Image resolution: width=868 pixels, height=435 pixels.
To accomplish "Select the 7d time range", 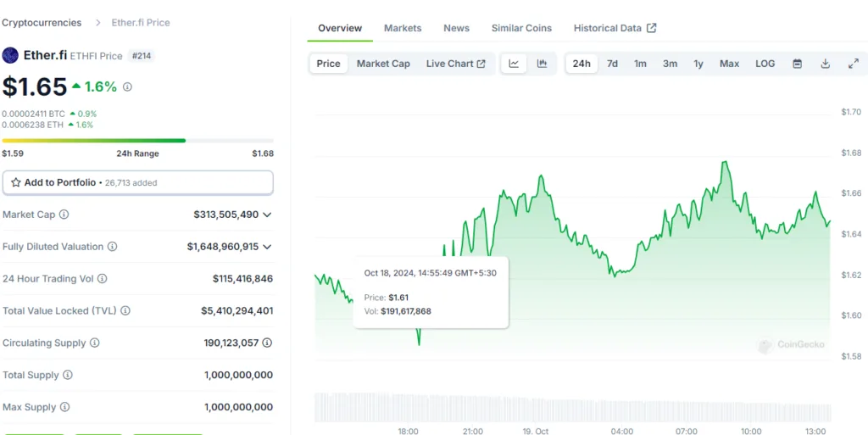I will (612, 64).
